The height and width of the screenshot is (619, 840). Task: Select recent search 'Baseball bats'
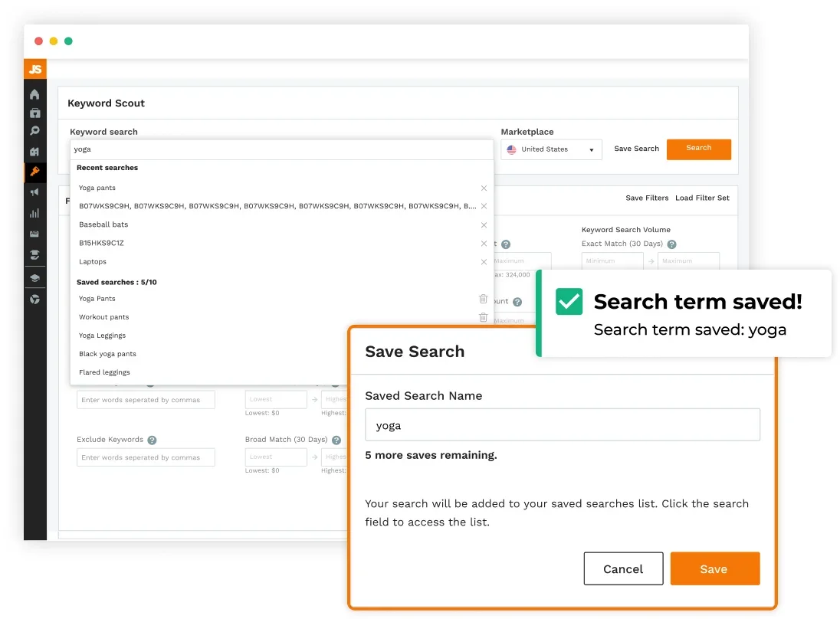point(103,225)
